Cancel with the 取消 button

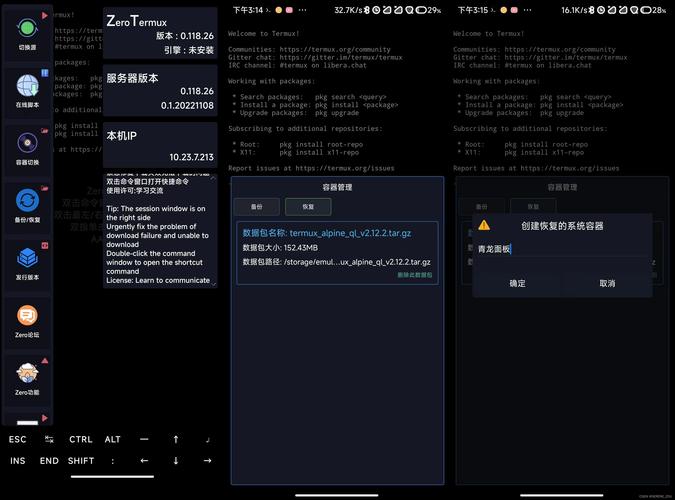607,283
